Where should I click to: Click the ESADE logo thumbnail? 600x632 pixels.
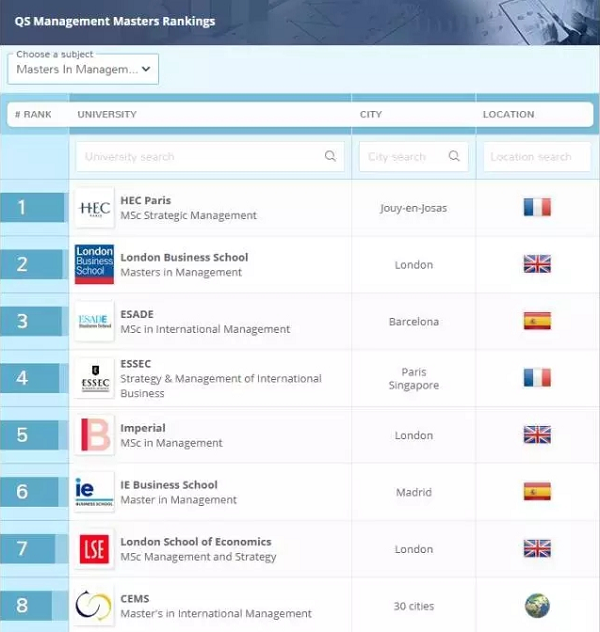point(95,322)
